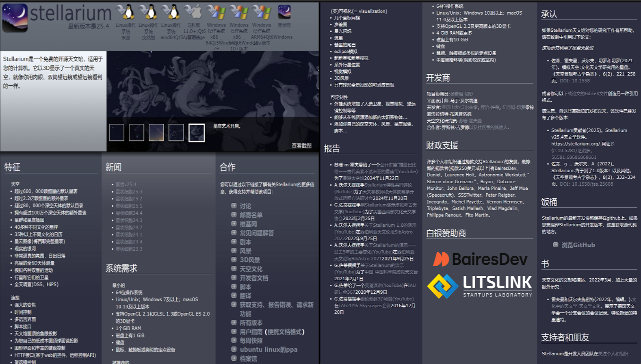Select the sunset screenshot thumbnail with red line

(156, 132)
